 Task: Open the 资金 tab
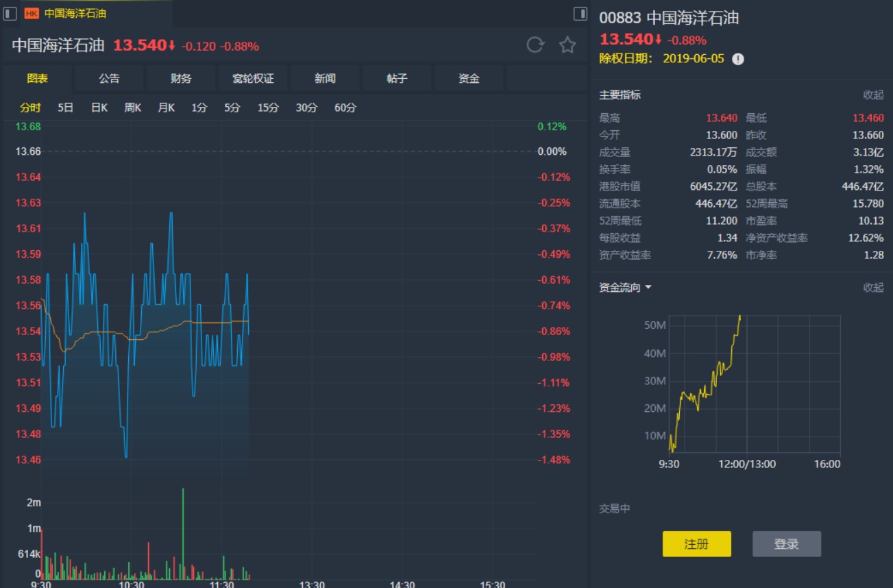pyautogui.click(x=469, y=79)
